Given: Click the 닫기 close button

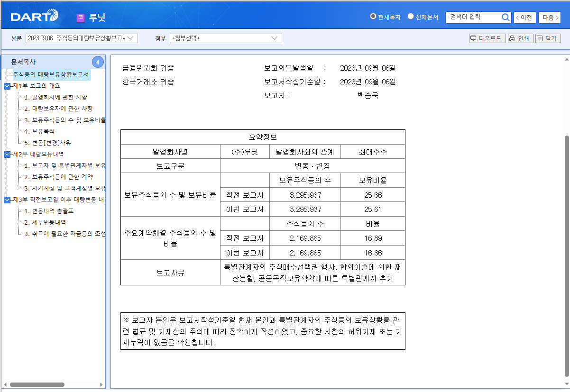Looking at the screenshot, I should pyautogui.click(x=548, y=38).
